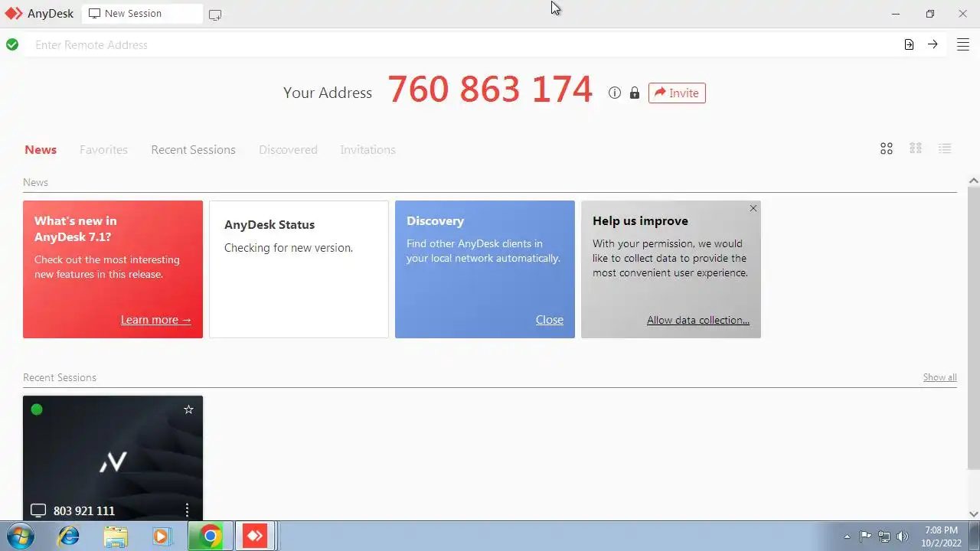Click Allow data collection link
Viewport: 980px width, 551px height.
[698, 320]
